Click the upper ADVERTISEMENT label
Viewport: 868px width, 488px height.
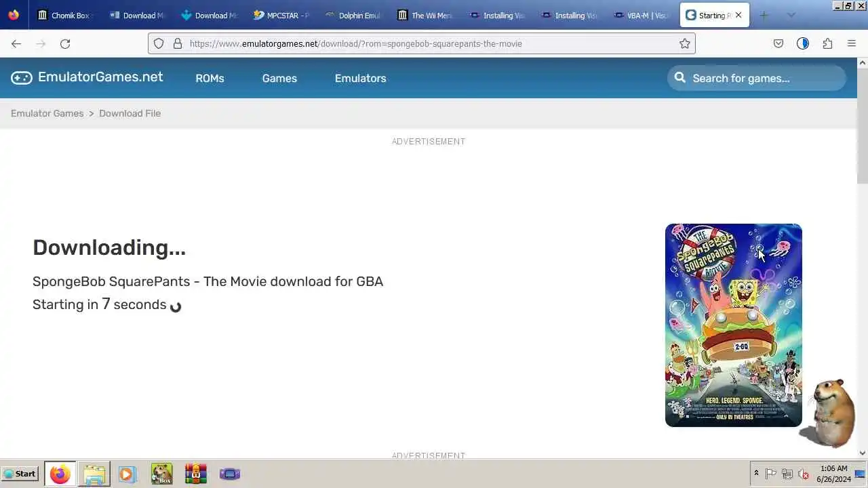(x=429, y=141)
